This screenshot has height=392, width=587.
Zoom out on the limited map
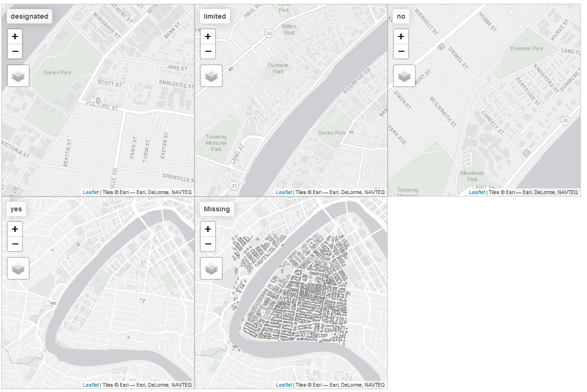tap(207, 51)
